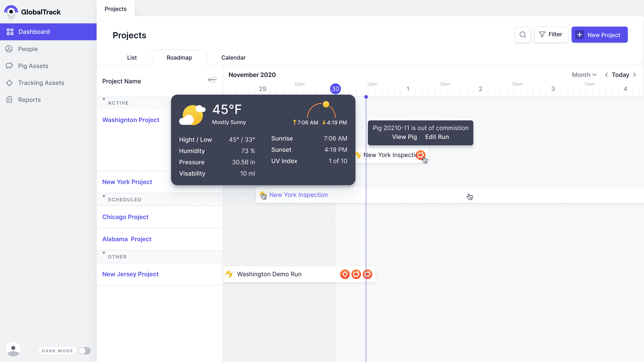Collapse the ACTIVE group

(x=104, y=99)
